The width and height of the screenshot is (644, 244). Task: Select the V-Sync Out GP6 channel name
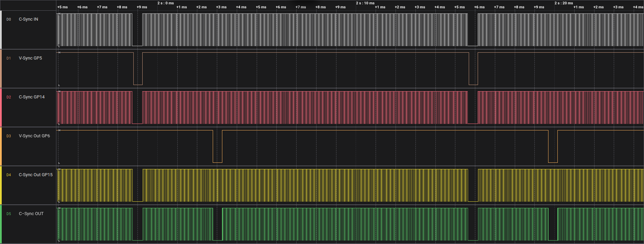[x=34, y=136]
